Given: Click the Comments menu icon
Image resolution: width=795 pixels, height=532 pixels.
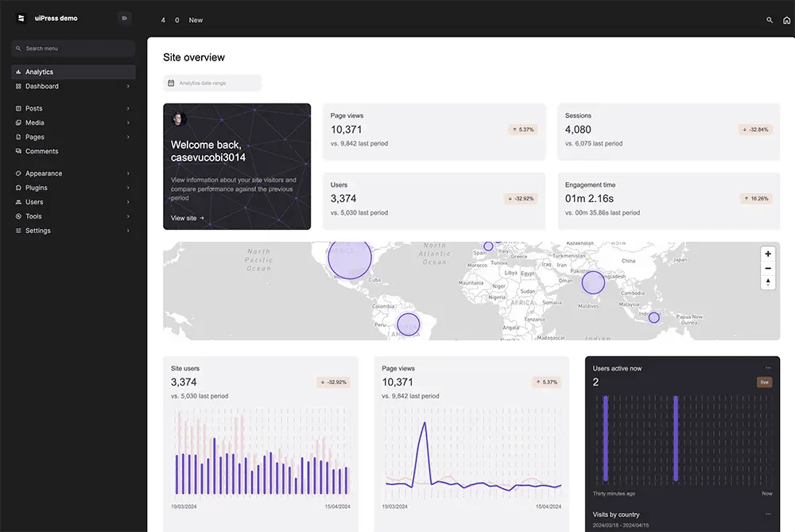Looking at the screenshot, I should tap(18, 151).
